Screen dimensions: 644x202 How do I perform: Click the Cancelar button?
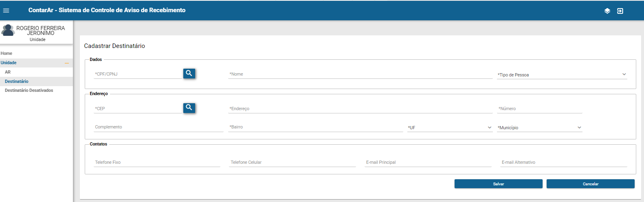click(590, 184)
